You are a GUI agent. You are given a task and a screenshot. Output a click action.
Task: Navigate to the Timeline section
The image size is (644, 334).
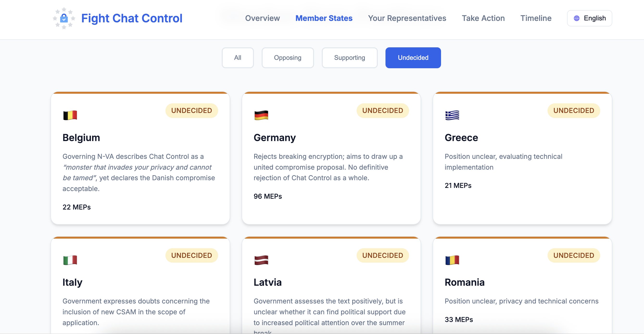click(536, 18)
